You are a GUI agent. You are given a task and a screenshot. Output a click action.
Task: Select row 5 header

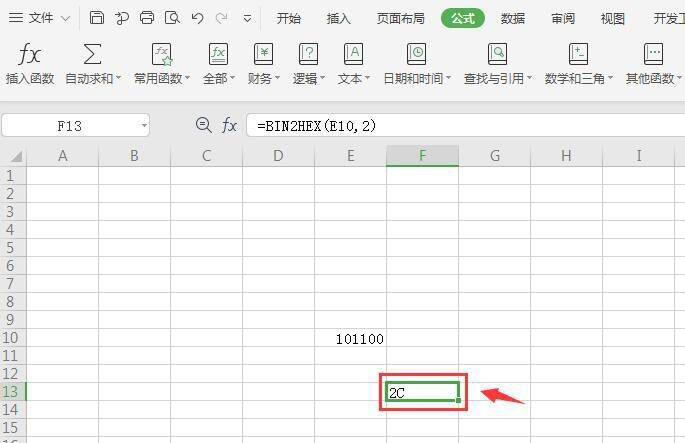(x=13, y=248)
